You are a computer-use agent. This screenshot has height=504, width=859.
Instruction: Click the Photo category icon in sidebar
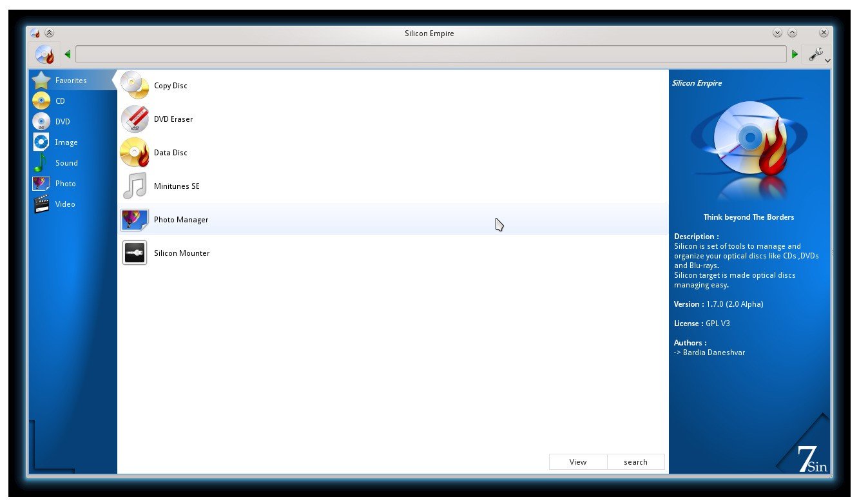coord(41,184)
